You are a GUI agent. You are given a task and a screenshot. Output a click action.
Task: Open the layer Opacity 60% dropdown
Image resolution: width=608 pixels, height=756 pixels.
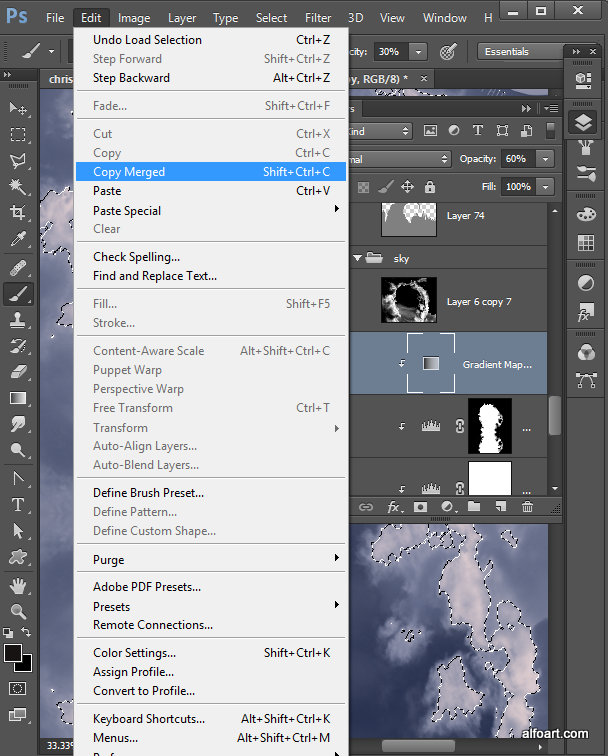[545, 159]
